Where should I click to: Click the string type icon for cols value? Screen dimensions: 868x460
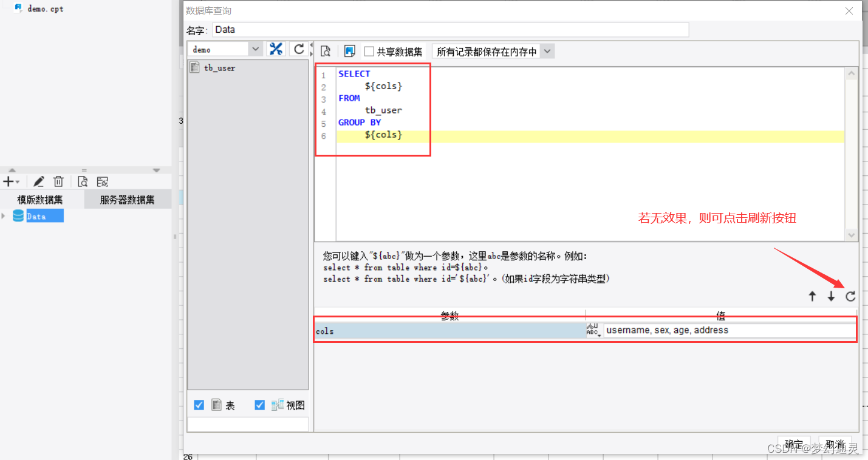593,330
